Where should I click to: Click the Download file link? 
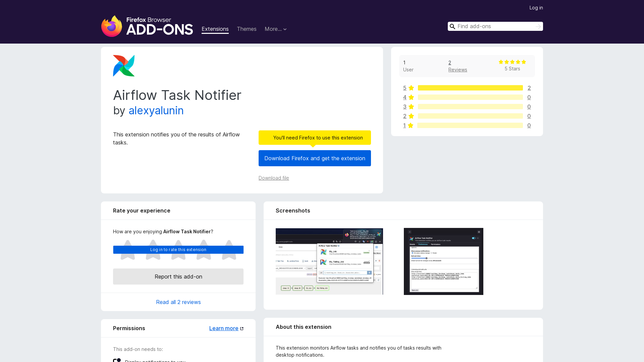pyautogui.click(x=274, y=178)
